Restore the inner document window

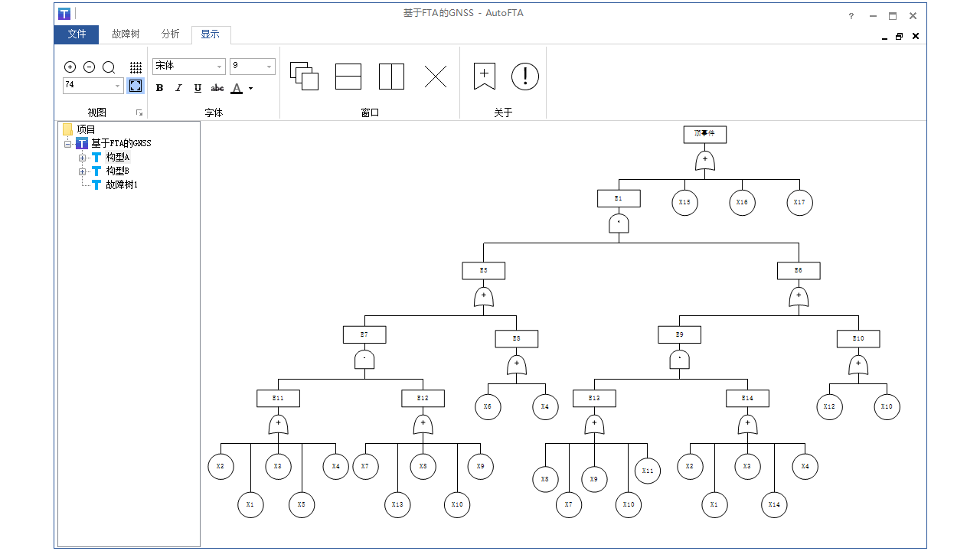pyautogui.click(x=900, y=36)
